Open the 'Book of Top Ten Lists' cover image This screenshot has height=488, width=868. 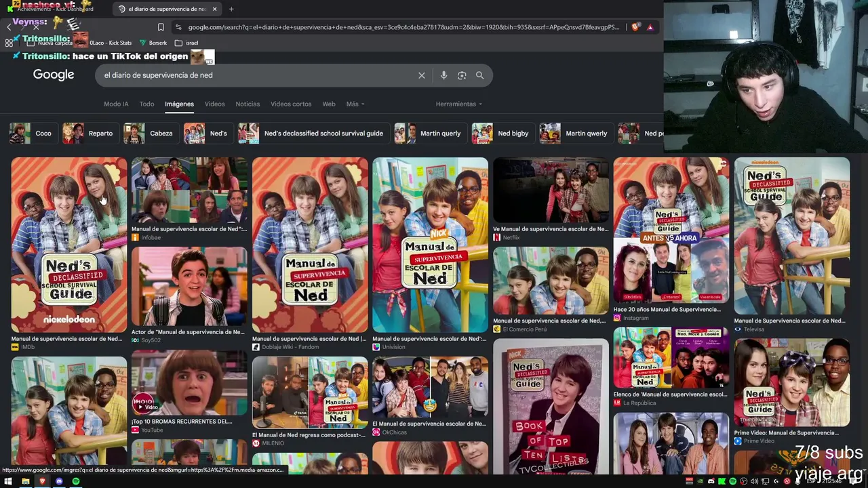[x=551, y=406]
